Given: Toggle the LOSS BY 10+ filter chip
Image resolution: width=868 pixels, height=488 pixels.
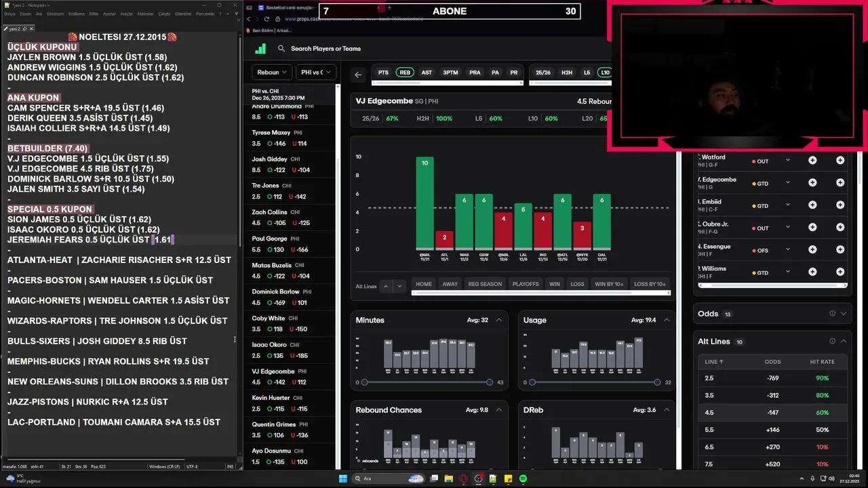Looking at the screenshot, I should pyautogui.click(x=650, y=284).
